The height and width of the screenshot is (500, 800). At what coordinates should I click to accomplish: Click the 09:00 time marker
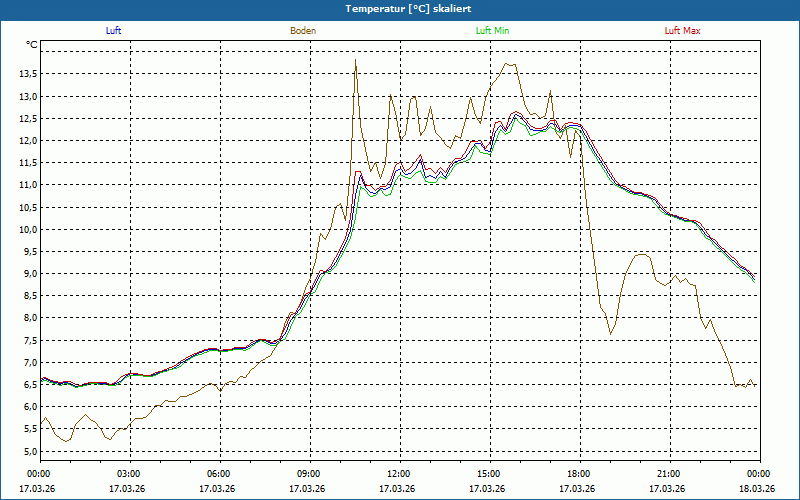pos(309,474)
